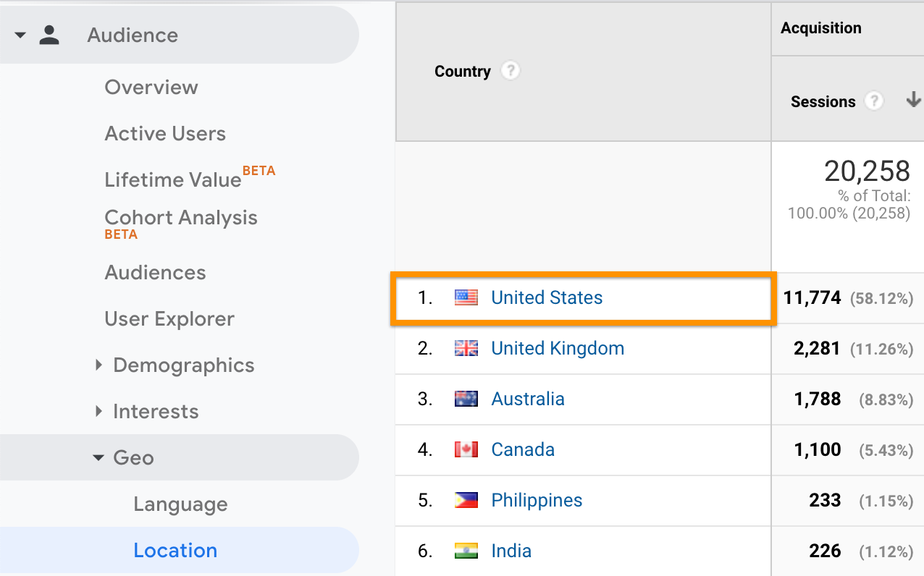This screenshot has width=924, height=576.
Task: Click the Country help question mark icon
Action: 511,71
